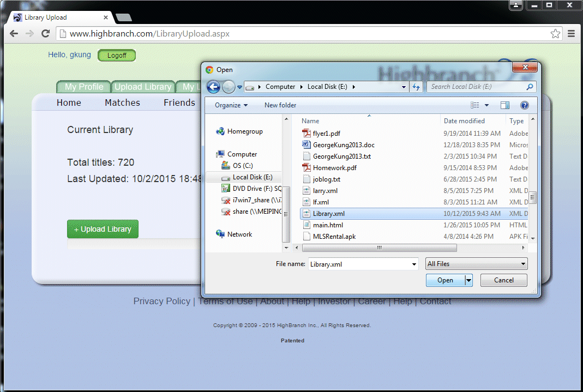Select OS (C:) in navigation tree
Viewport: 583px width, 392px height.
[x=243, y=165]
